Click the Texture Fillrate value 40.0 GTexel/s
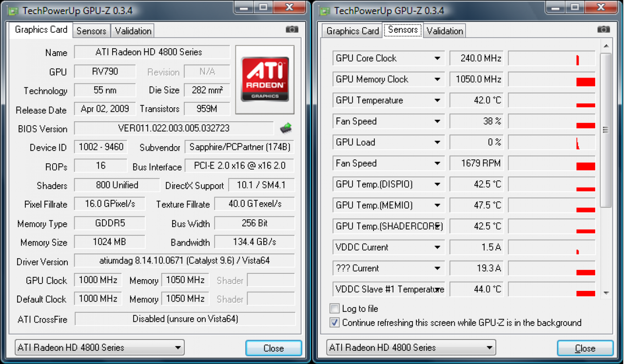624x364 pixels. point(254,204)
